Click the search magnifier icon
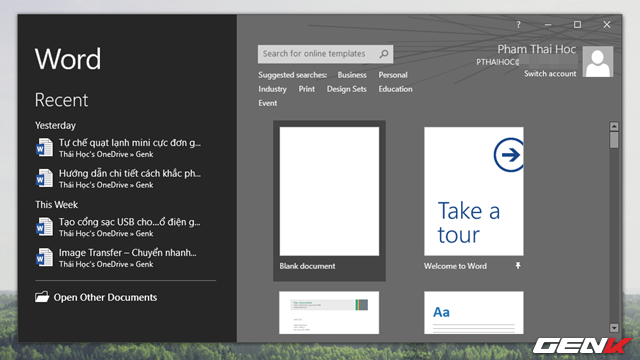This screenshot has height=360, width=640. pyautogui.click(x=384, y=54)
